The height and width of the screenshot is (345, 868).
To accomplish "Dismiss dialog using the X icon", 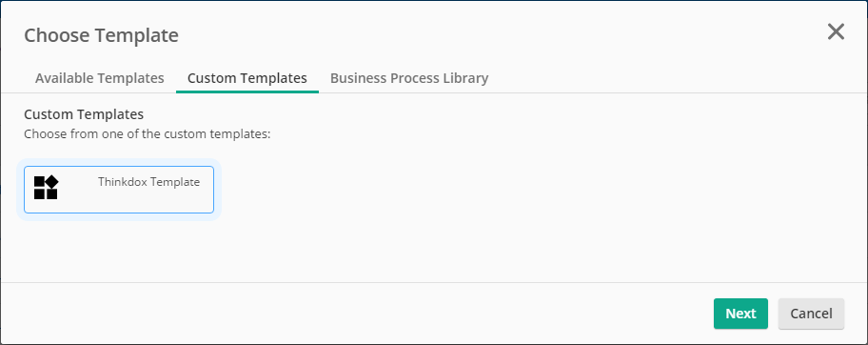I will [x=836, y=32].
